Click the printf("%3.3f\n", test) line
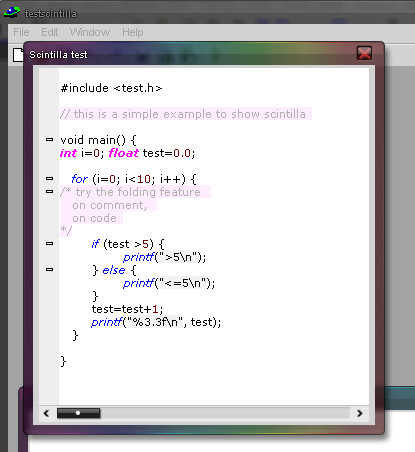This screenshot has width=415, height=452. click(x=156, y=322)
